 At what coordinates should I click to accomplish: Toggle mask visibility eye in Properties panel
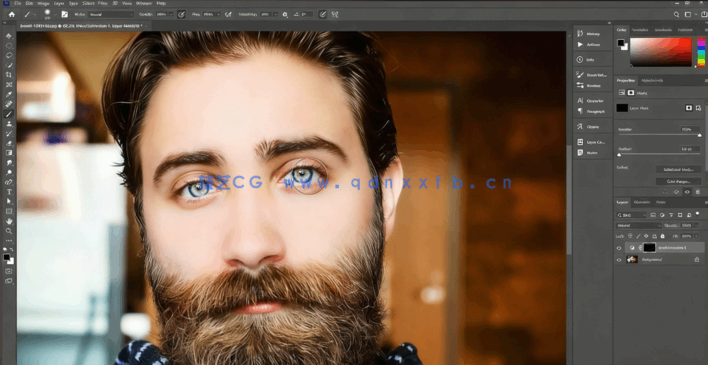coord(687,192)
